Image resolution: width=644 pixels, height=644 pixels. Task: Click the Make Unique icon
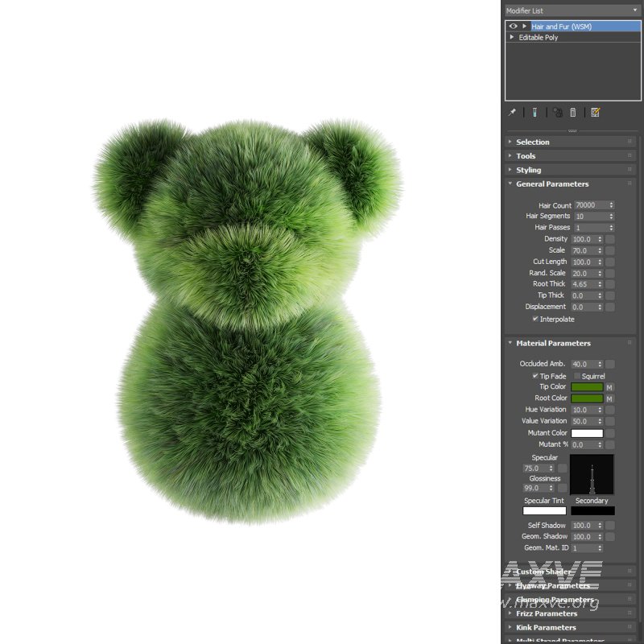pos(558,112)
